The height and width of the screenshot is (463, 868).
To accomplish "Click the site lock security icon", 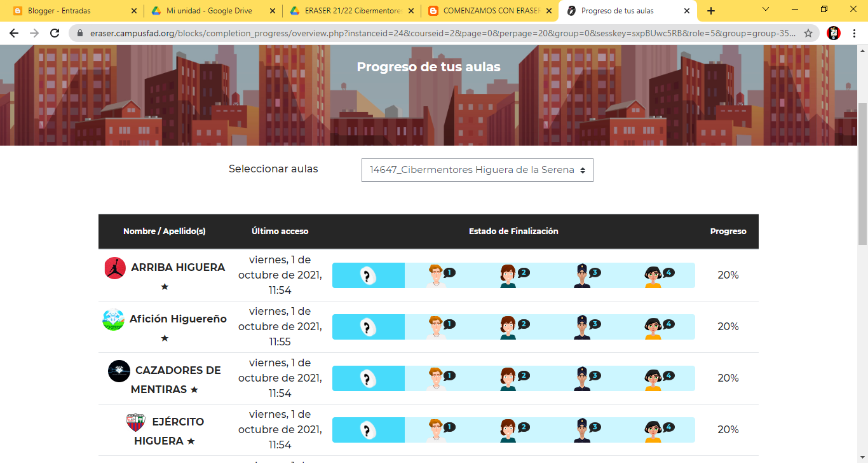I will coord(80,33).
